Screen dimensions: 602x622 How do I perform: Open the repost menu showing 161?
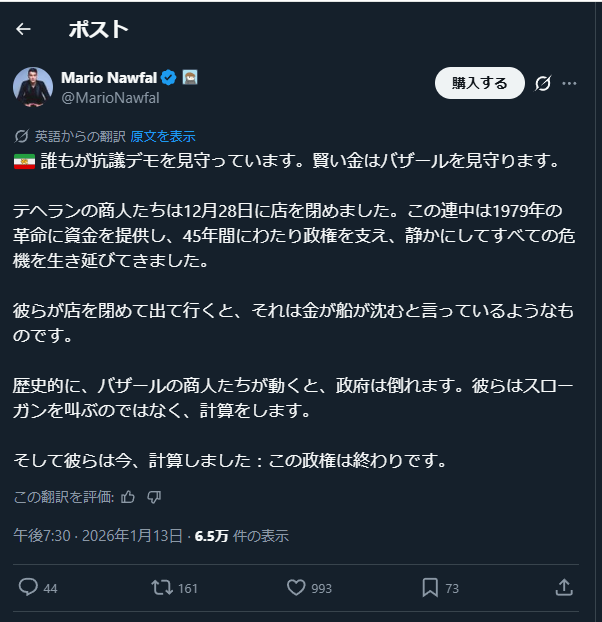point(160,588)
